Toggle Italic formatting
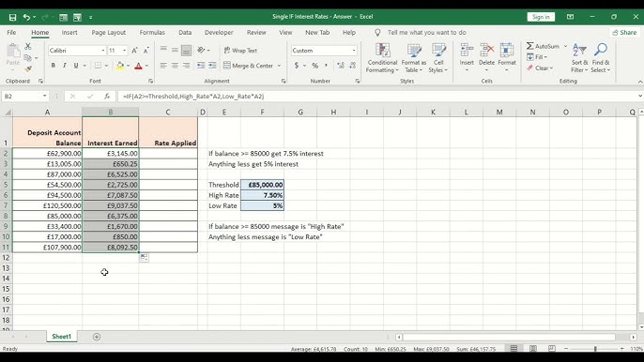Screen dimensions: 644x362 click(x=65, y=66)
